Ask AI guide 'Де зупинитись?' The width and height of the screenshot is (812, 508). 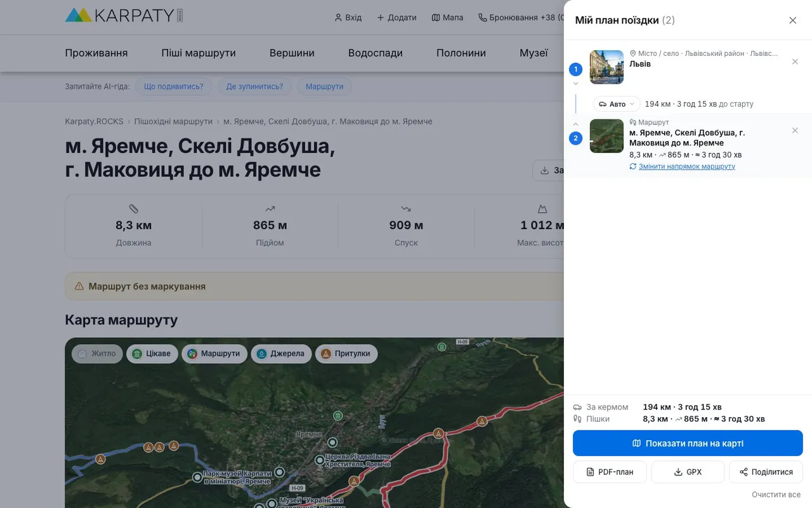(x=254, y=86)
